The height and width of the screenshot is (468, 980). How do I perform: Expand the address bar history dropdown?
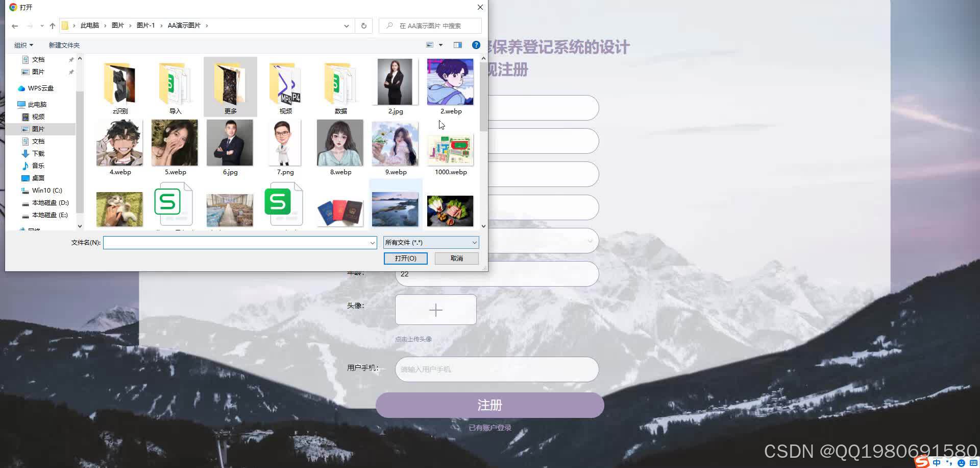(347, 26)
